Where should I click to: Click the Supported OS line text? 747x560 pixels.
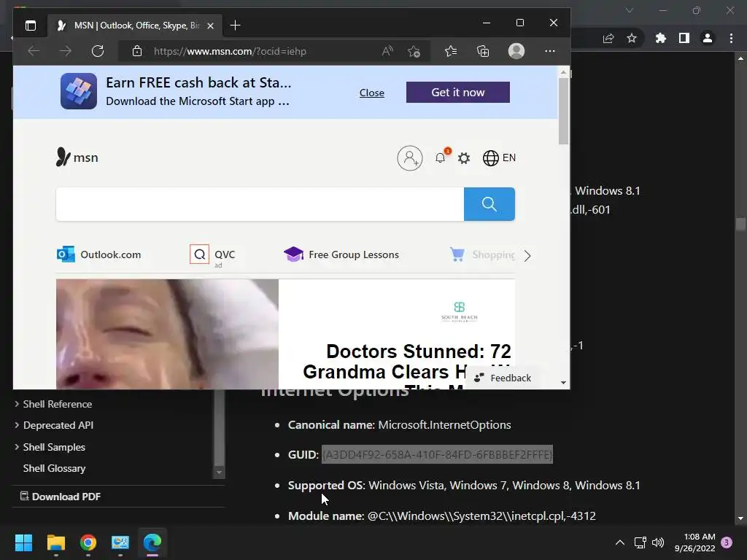click(x=464, y=485)
